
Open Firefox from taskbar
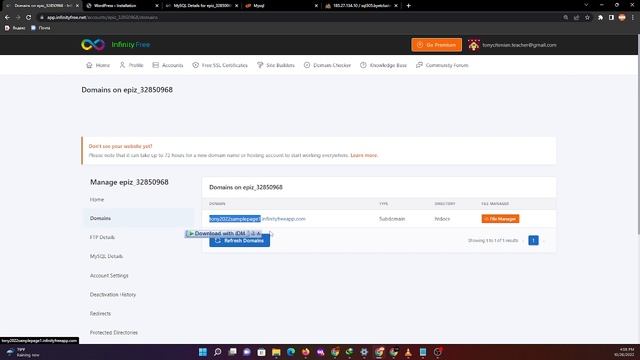(x=306, y=352)
